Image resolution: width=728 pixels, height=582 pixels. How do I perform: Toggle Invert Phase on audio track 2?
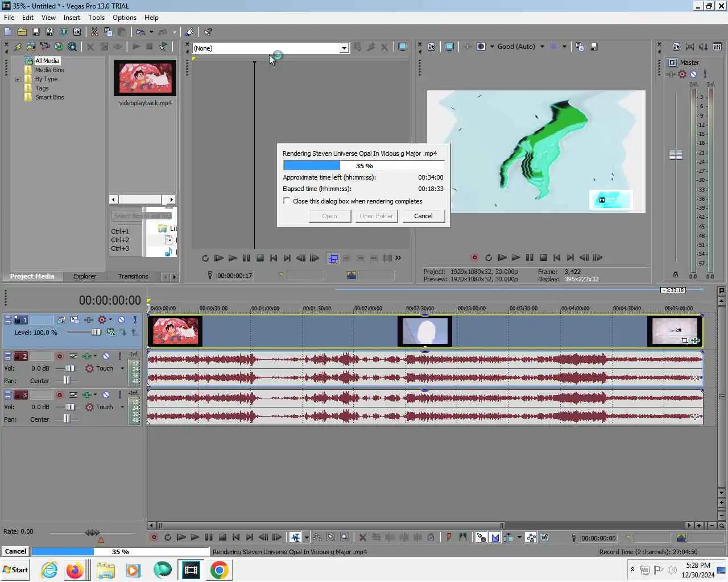coord(73,356)
